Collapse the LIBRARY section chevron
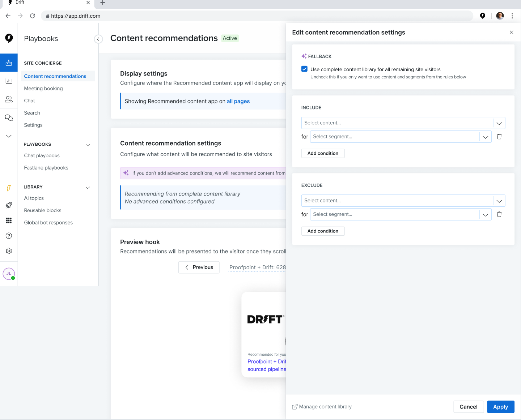 pyautogui.click(x=88, y=188)
